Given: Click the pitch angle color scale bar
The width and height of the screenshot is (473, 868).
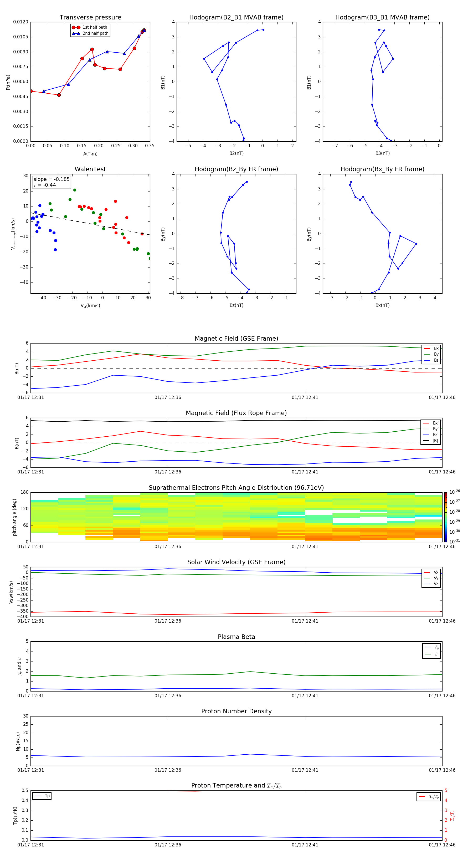Looking at the screenshot, I should (x=446, y=517).
